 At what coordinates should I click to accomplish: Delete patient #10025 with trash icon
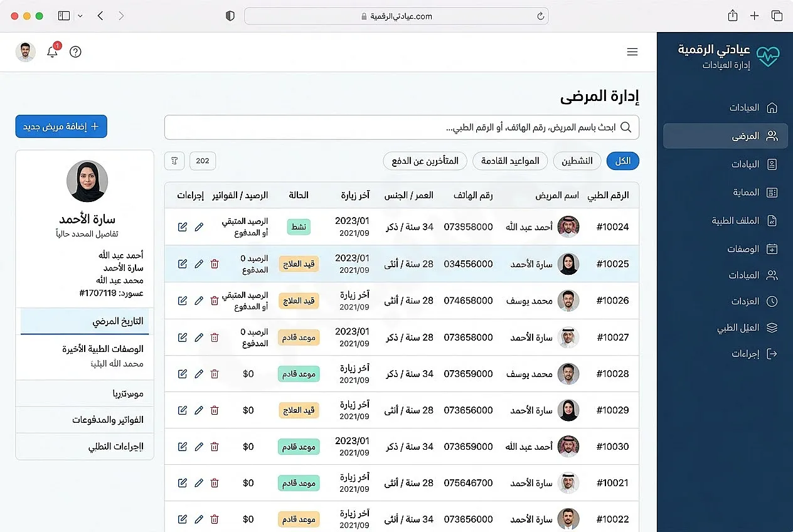(x=215, y=264)
